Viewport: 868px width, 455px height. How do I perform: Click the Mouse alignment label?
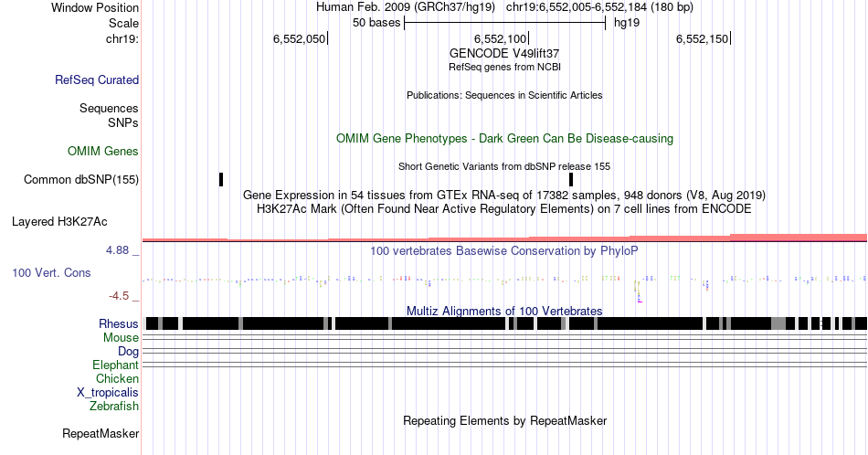coord(121,338)
